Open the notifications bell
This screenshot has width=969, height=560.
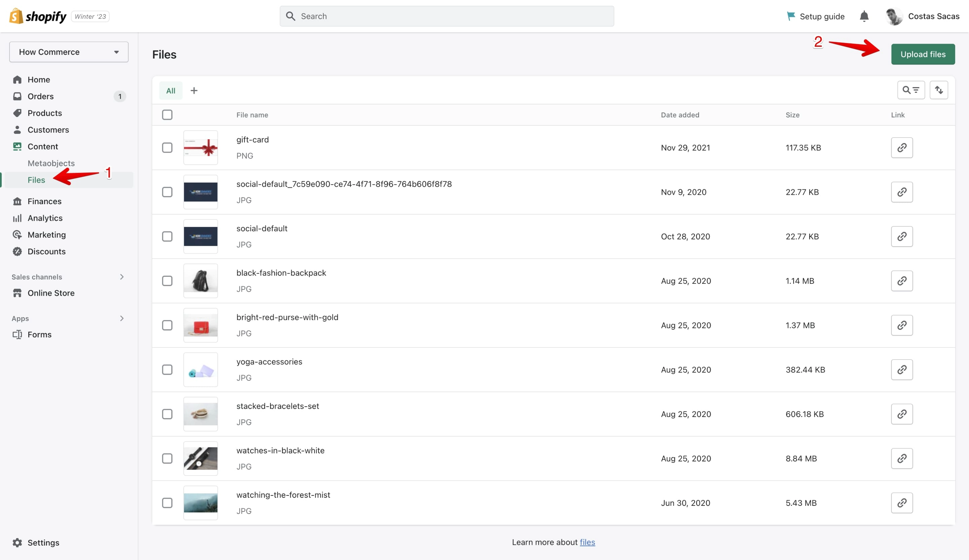(864, 16)
